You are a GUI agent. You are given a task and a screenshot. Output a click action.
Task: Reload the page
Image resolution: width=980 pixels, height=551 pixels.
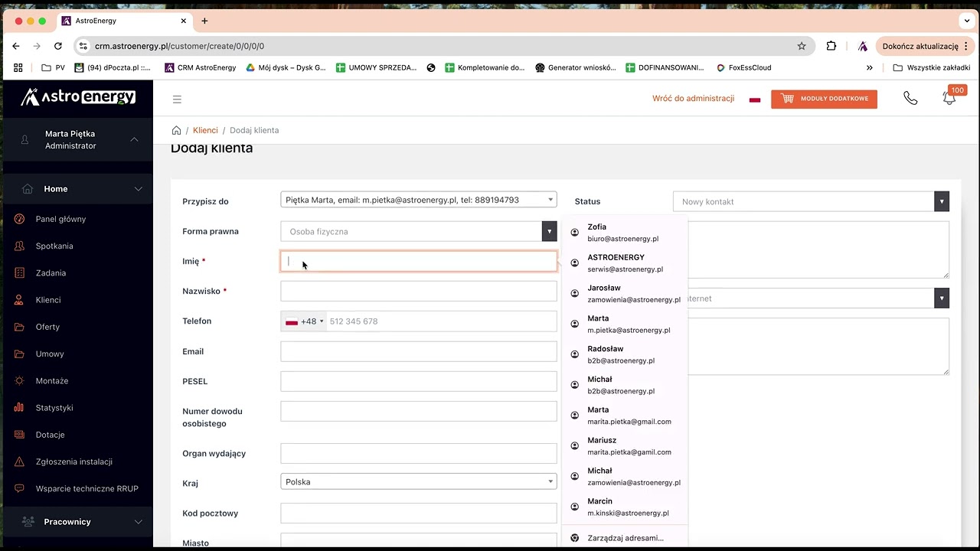tap(58, 46)
